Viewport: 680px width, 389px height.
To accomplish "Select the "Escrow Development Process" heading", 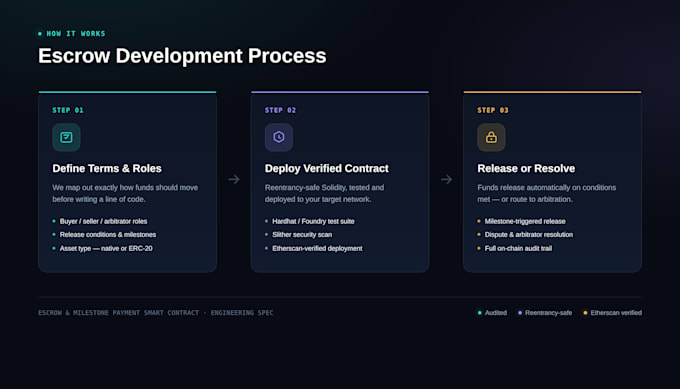I will coord(182,56).
